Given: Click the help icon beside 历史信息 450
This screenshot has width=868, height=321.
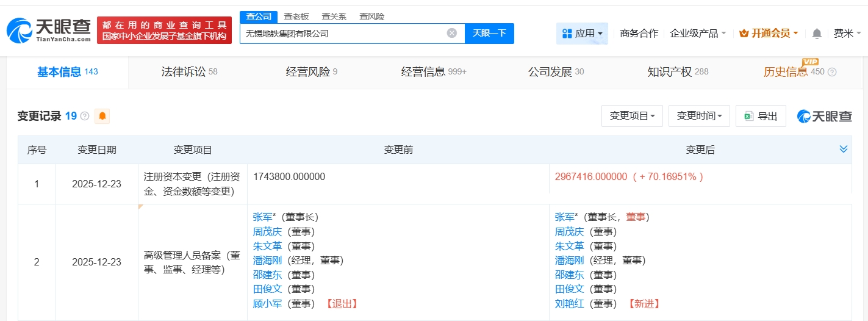Looking at the screenshot, I should coord(831,72).
